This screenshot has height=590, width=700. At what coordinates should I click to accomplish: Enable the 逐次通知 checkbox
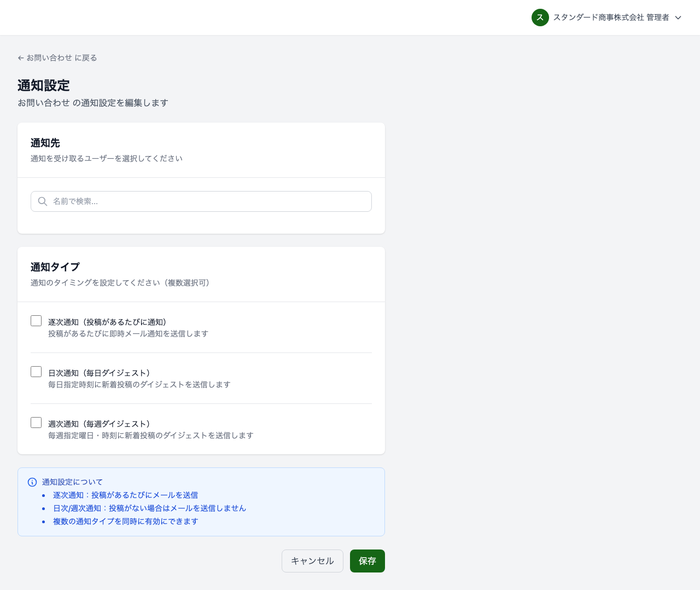click(36, 321)
